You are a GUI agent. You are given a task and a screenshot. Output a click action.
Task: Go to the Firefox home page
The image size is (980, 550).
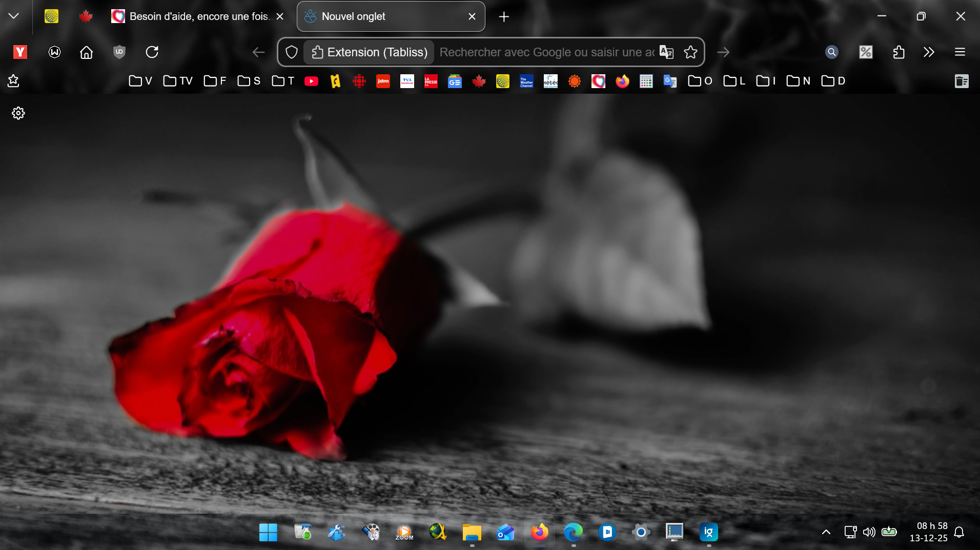click(x=87, y=52)
